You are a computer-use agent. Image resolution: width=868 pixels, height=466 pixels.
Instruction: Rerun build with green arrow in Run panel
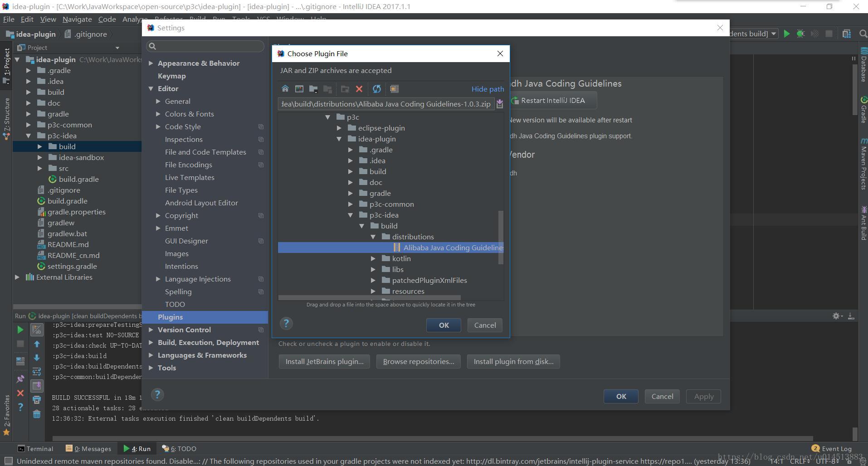click(x=20, y=330)
